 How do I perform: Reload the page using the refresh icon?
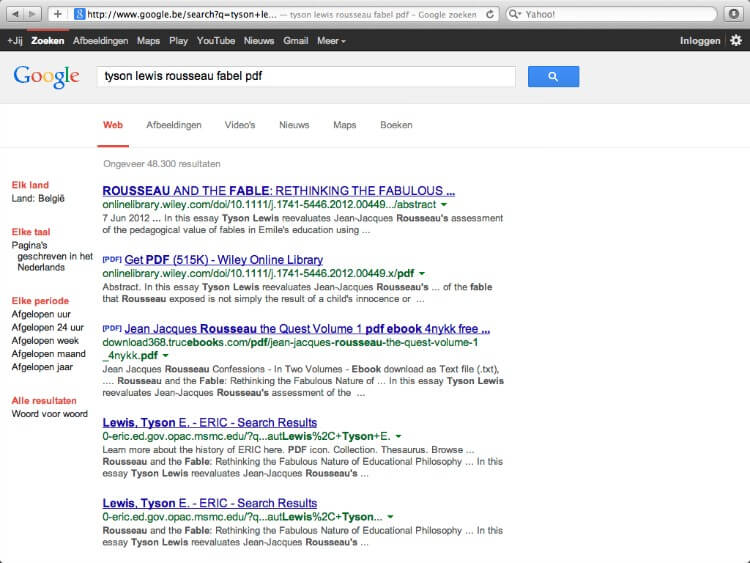coord(490,14)
